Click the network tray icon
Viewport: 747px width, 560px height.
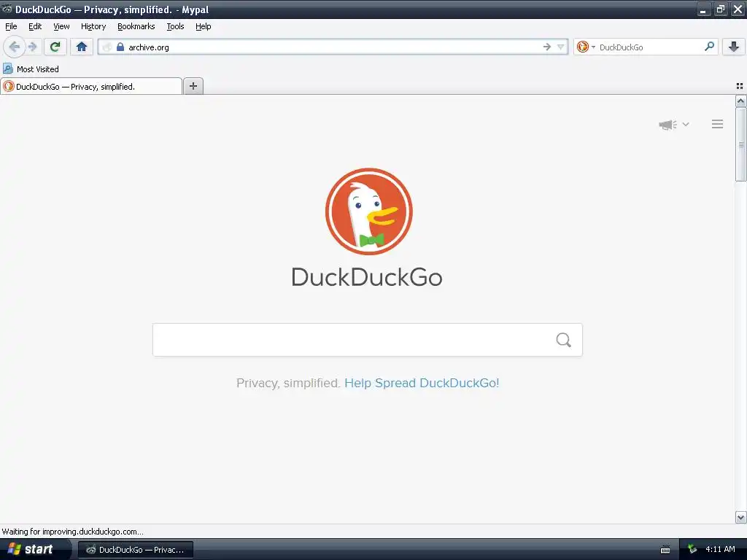[x=692, y=549]
